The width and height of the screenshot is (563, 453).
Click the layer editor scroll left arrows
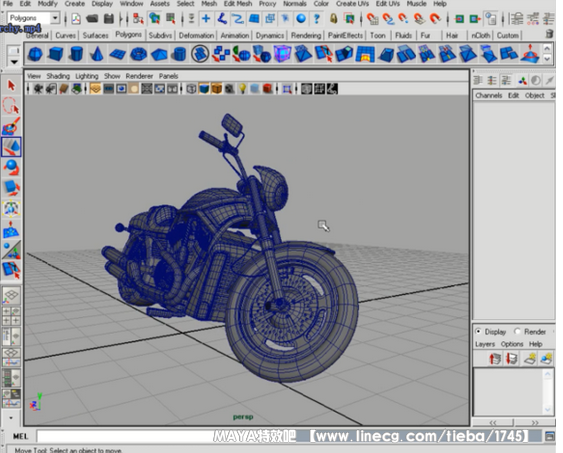[x=493, y=422]
